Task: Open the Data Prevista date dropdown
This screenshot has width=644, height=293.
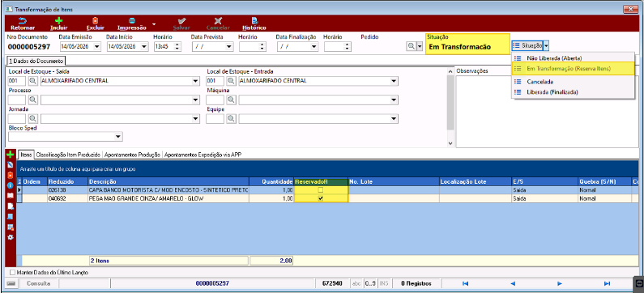Action: tap(229, 47)
